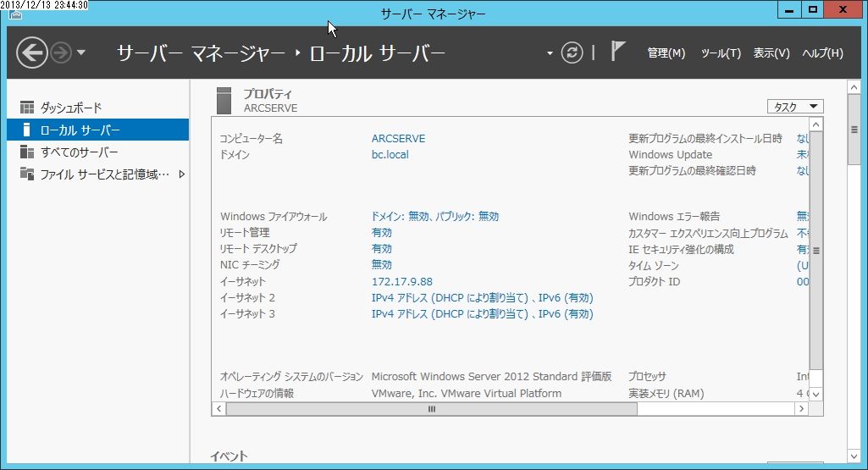Image resolution: width=868 pixels, height=470 pixels.
Task: Click properties panel scroll down arrow
Action: [x=815, y=394]
